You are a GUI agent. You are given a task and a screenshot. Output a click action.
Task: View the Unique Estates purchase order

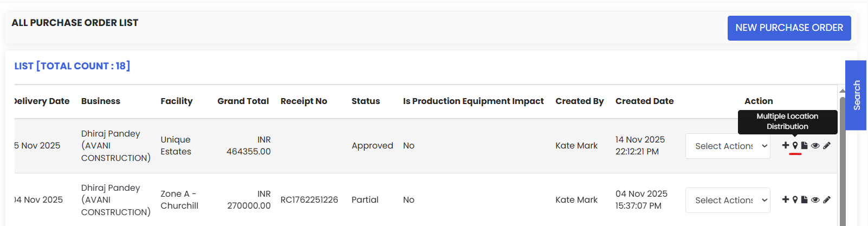tap(815, 145)
